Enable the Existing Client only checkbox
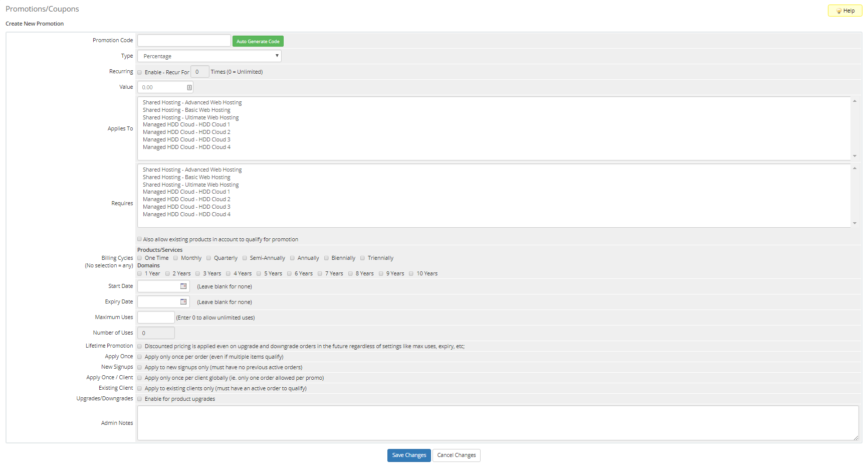868x464 pixels. pyautogui.click(x=140, y=388)
